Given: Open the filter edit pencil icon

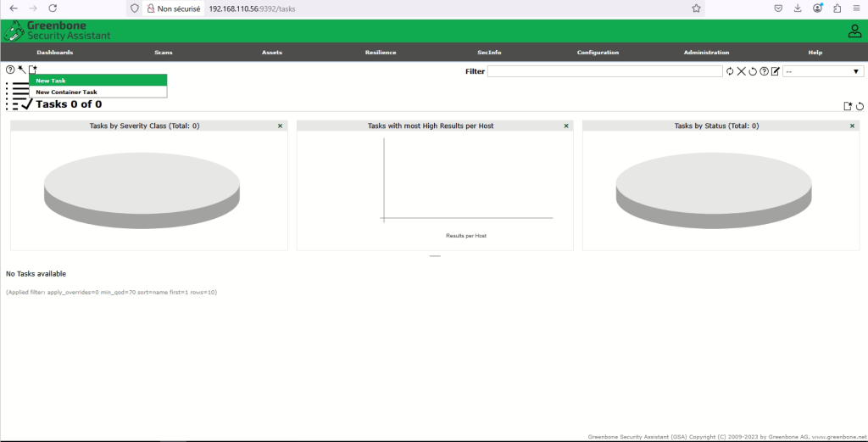Looking at the screenshot, I should click(x=775, y=71).
